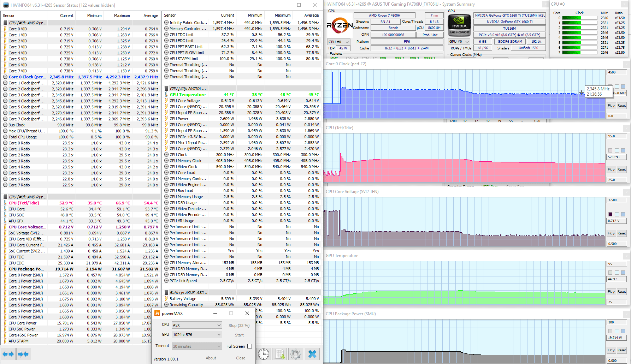Click the 100 max field on CPU Package Power graph

[x=617, y=322]
